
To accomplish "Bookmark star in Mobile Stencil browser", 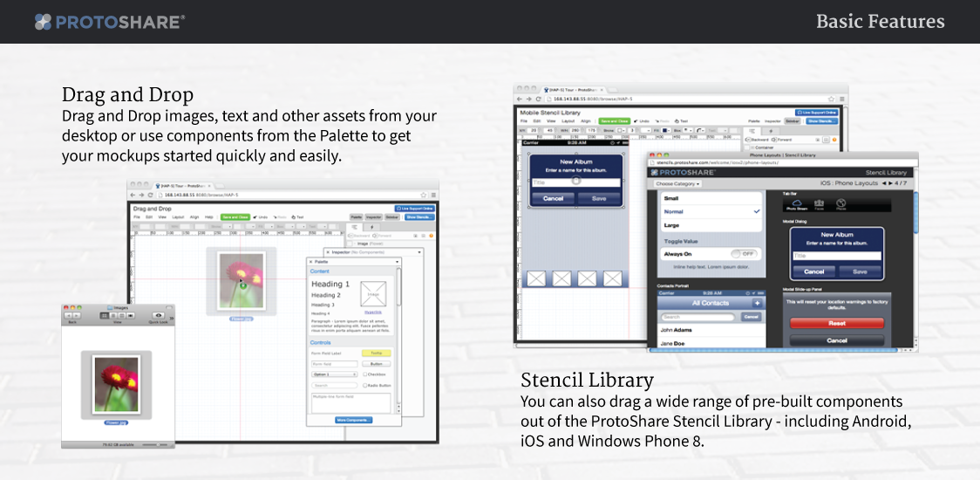I will [831, 99].
